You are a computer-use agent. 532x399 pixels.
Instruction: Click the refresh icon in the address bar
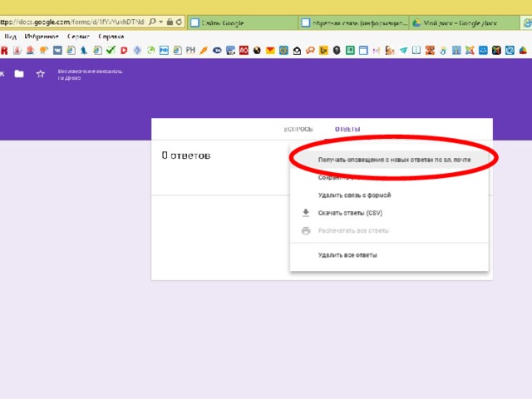point(180,22)
